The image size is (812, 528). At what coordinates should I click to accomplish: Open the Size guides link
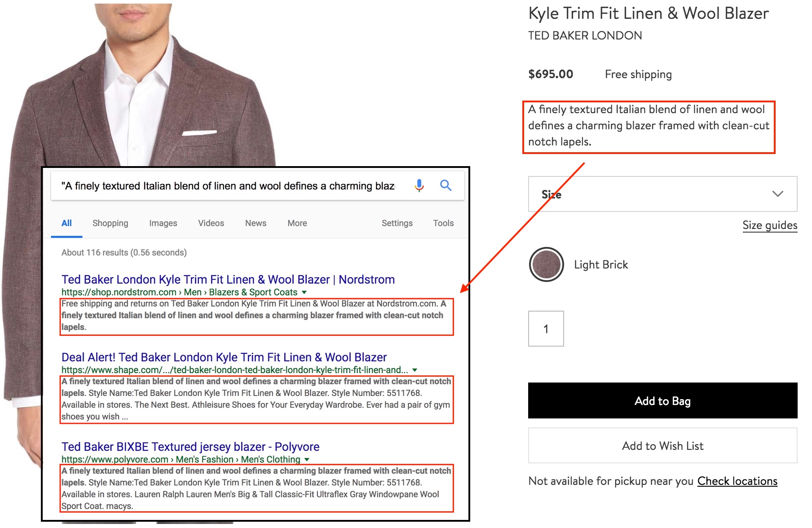pyautogui.click(x=770, y=225)
